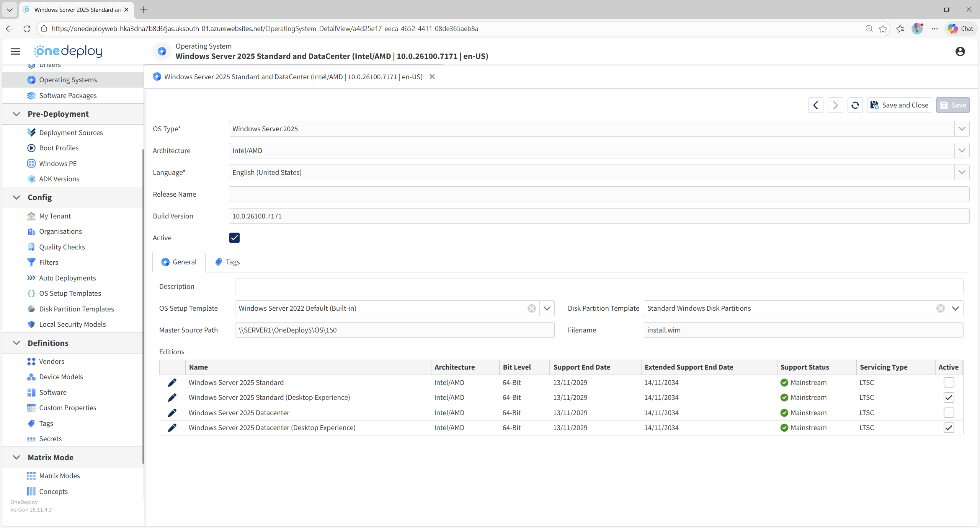Click the hamburger menu icon
This screenshot has width=980, height=528.
click(x=15, y=51)
